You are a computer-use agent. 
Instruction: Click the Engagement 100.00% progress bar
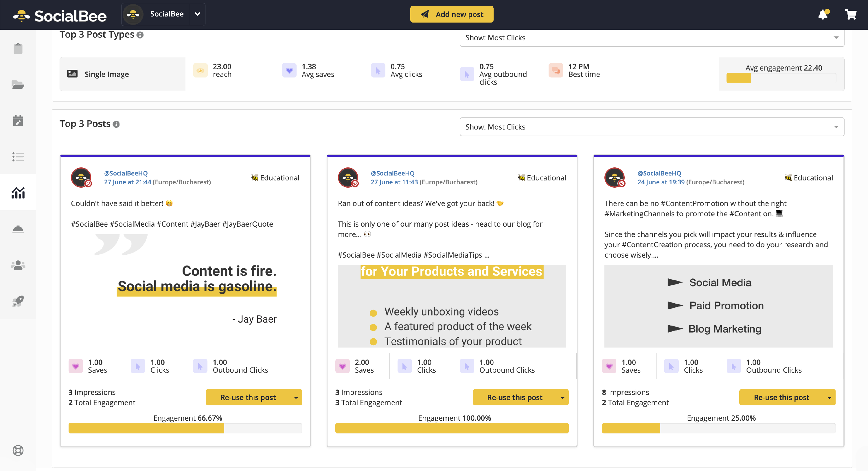click(x=452, y=428)
